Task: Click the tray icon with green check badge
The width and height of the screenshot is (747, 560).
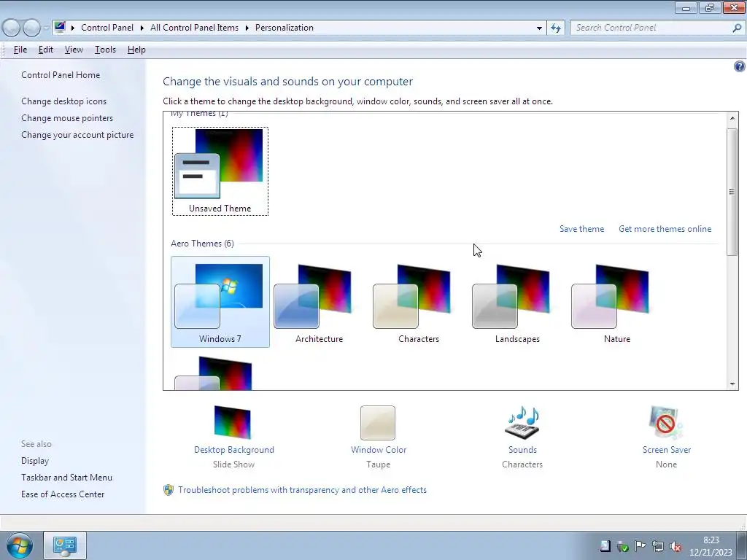Action: 623,546
